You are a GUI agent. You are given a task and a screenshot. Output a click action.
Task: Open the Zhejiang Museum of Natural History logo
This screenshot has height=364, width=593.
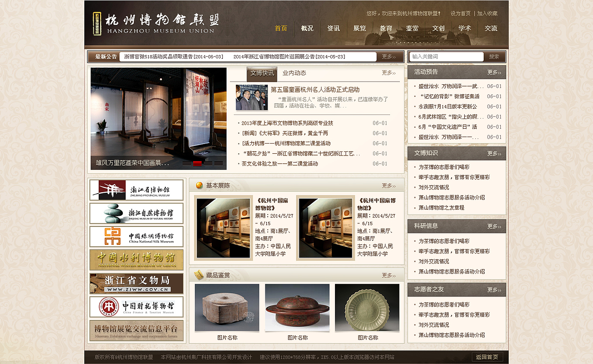point(135,213)
